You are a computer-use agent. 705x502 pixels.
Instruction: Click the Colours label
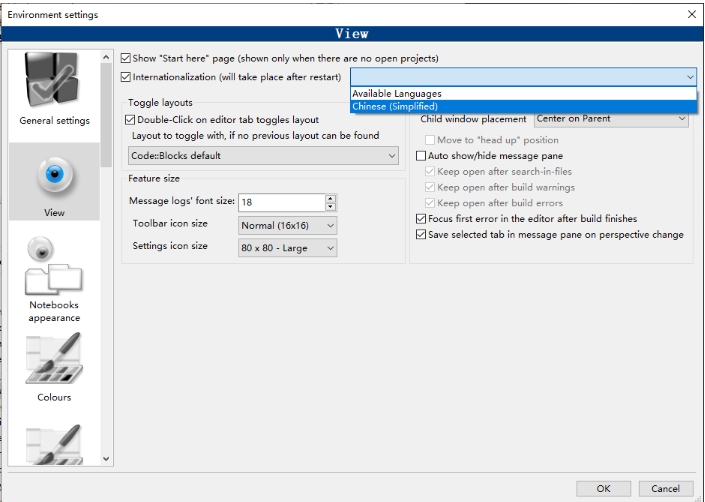54,397
